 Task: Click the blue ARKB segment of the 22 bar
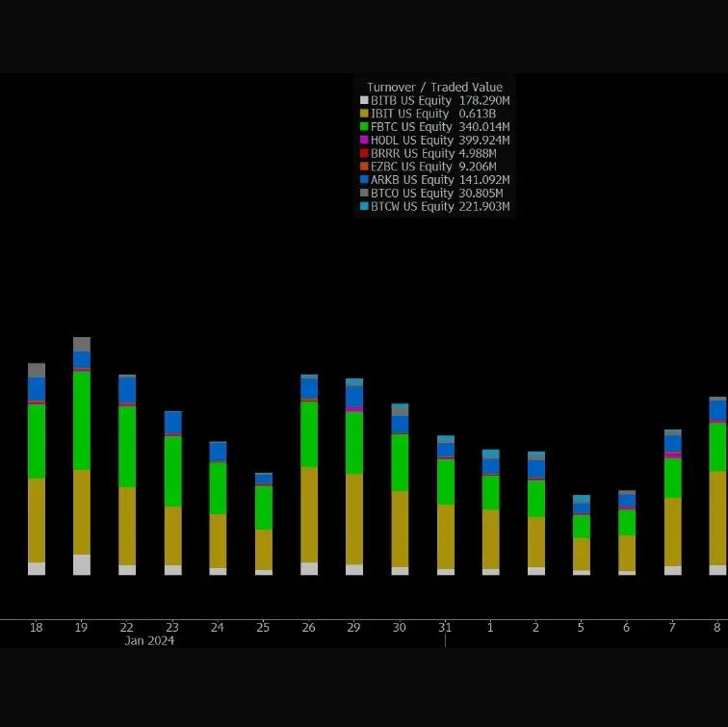127,390
